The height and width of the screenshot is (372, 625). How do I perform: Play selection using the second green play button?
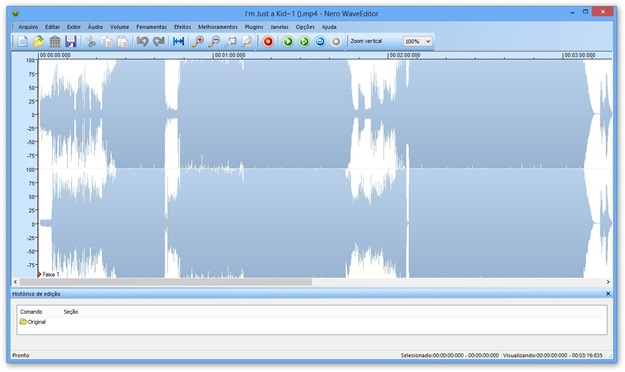[x=304, y=41]
